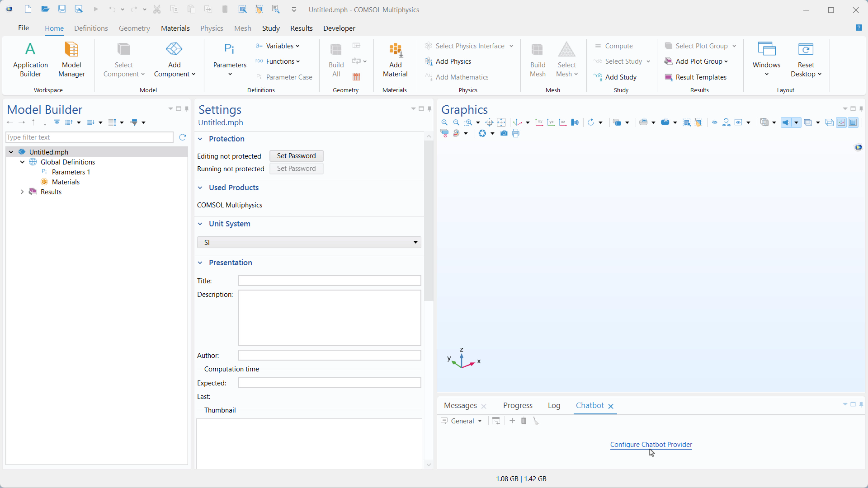
Task: Open the Model Manager
Action: click(71, 60)
